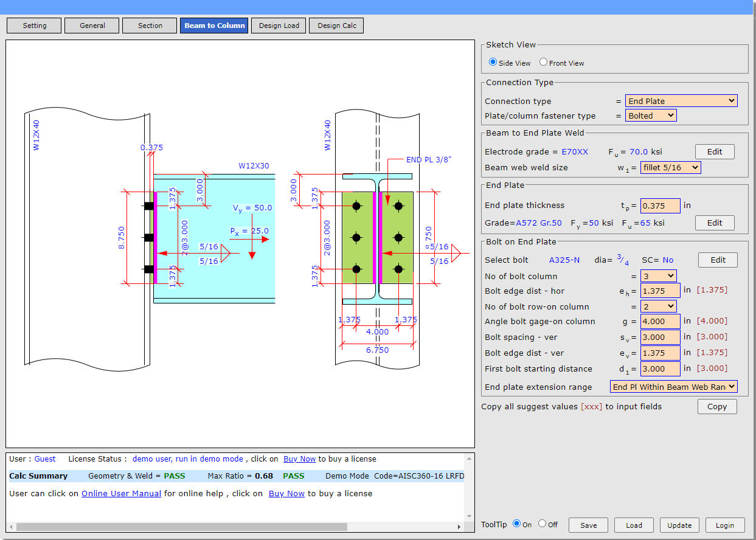The height and width of the screenshot is (540, 756).
Task: Switch to the Design Load tab
Action: tap(279, 26)
